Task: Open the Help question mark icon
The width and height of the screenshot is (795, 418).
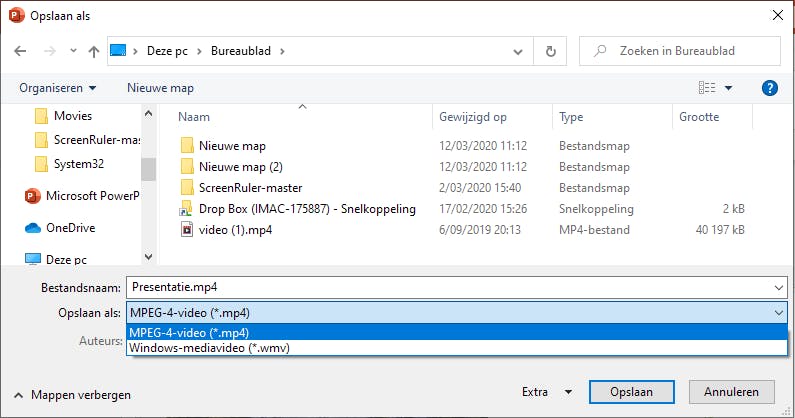Action: tap(769, 88)
